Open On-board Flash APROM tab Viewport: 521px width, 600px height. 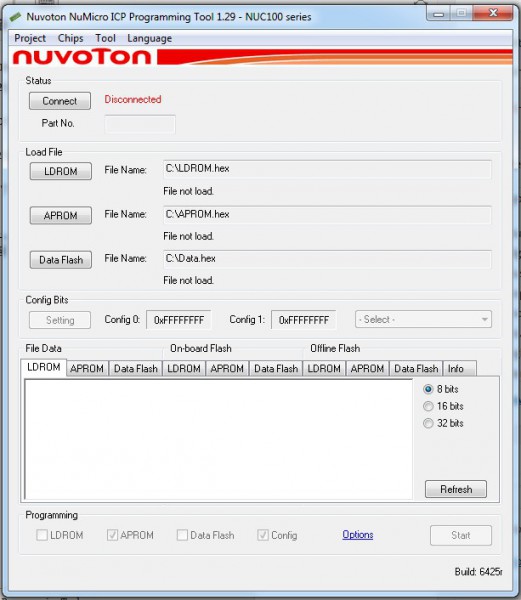227,368
